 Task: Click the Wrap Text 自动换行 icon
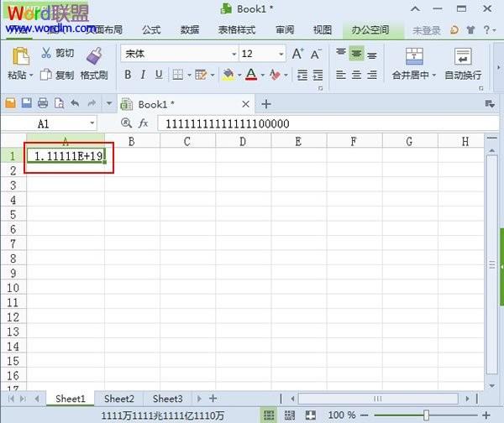pos(463,56)
